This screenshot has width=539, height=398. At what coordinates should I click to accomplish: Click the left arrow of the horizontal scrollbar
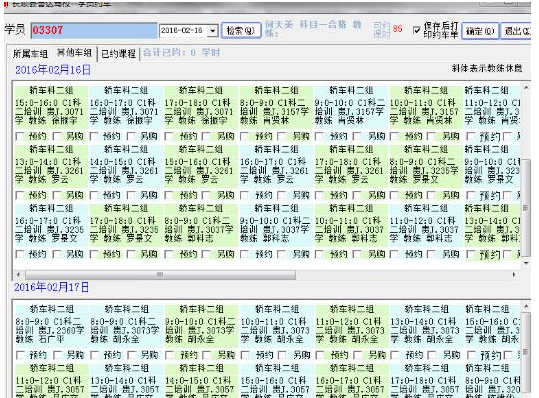[19, 275]
